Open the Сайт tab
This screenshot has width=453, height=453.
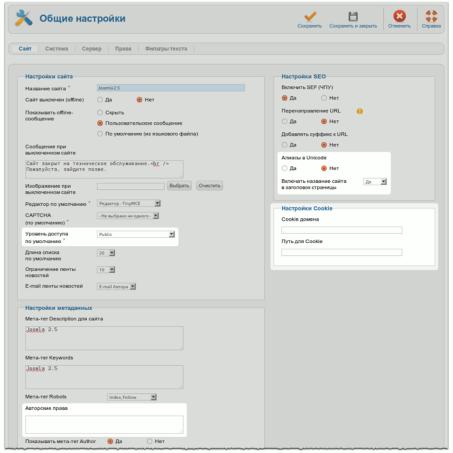click(x=25, y=49)
